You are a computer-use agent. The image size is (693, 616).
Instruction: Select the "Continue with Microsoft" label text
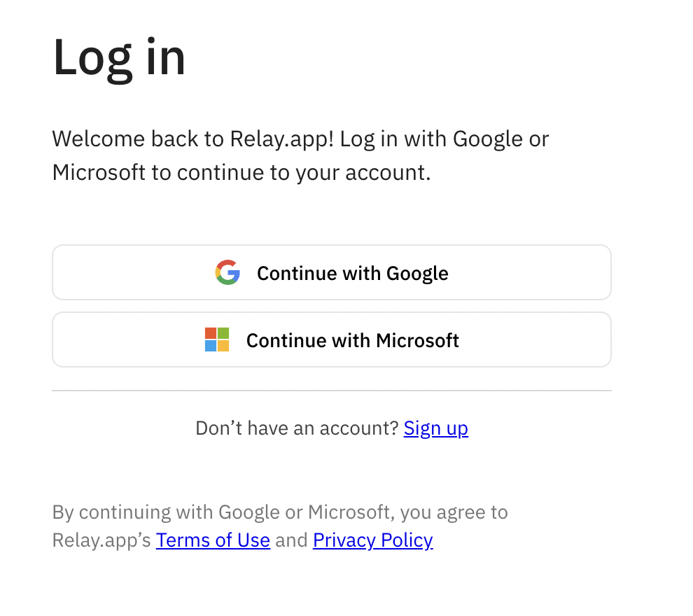(352, 340)
